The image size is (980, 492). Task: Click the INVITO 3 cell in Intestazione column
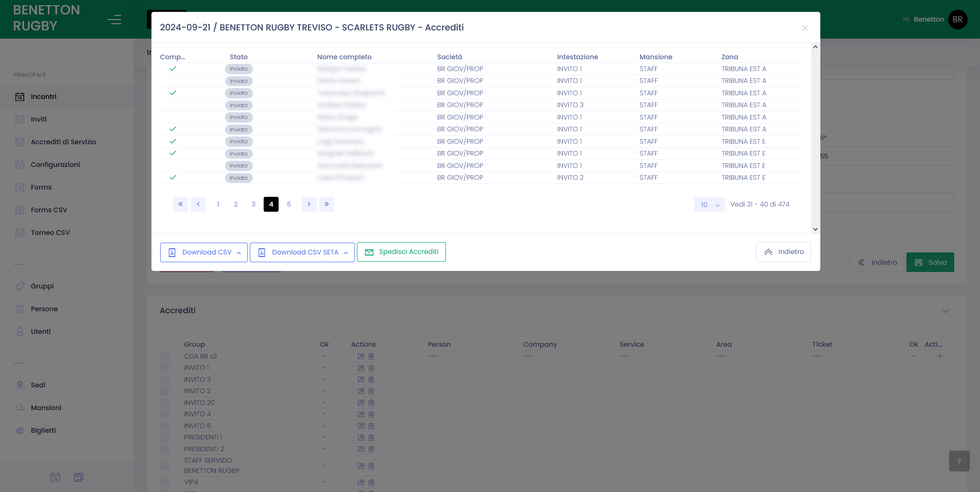(x=570, y=105)
